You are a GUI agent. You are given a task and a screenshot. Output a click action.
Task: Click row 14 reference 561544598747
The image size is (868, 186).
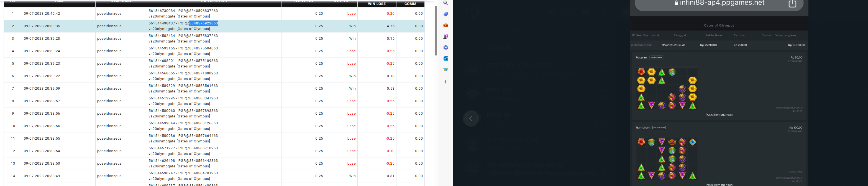point(162,173)
